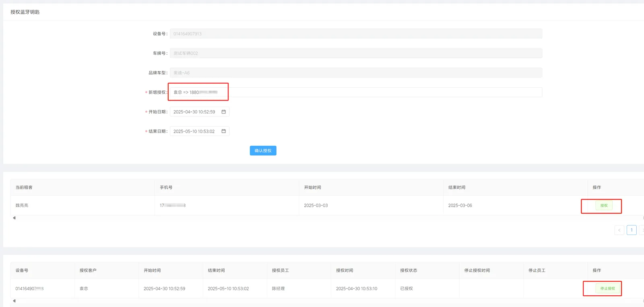Click the 授权蓝牙钥匙 page title
The image size is (644, 307).
pyautogui.click(x=25, y=12)
